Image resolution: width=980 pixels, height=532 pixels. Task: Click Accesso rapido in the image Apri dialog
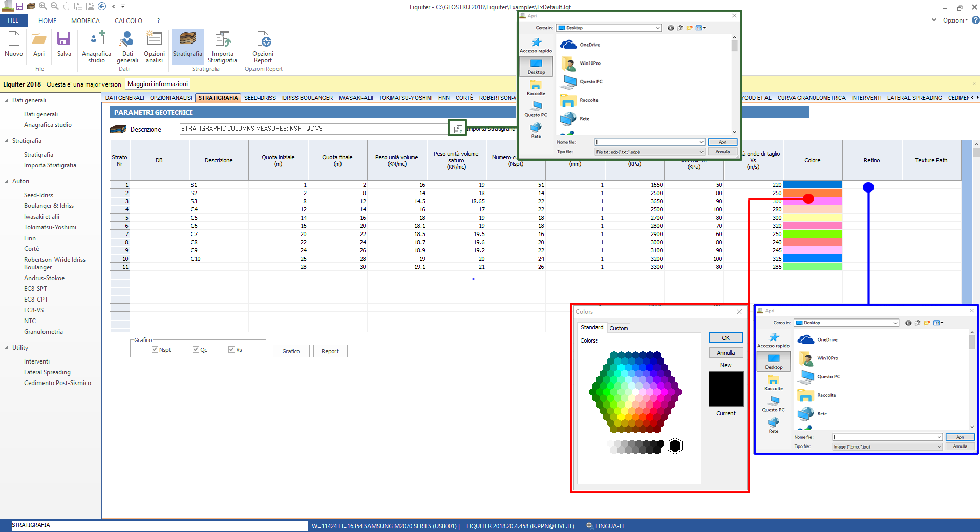click(x=774, y=340)
